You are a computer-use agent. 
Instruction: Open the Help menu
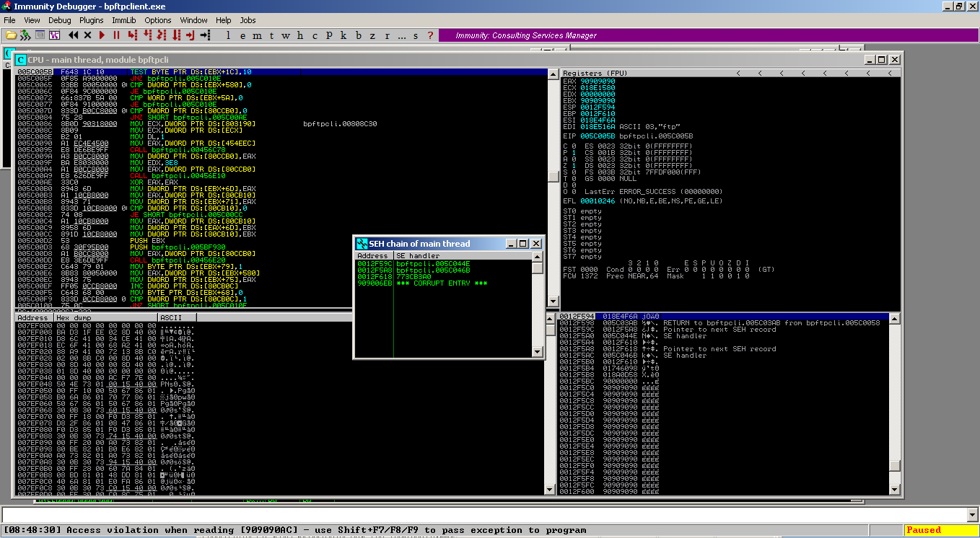click(x=224, y=20)
